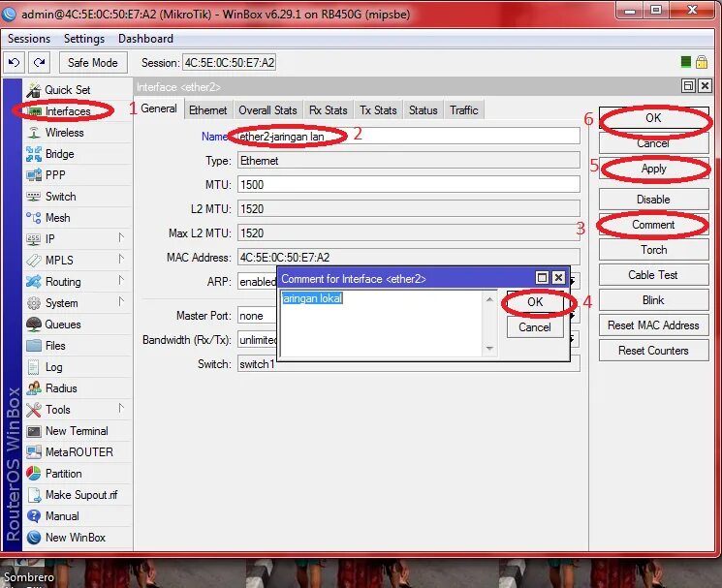Expand the Routing submenu arrow

[120, 280]
